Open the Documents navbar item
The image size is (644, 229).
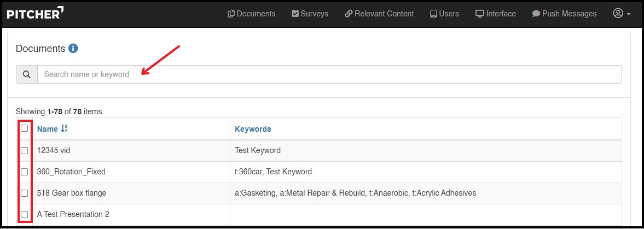pos(251,14)
